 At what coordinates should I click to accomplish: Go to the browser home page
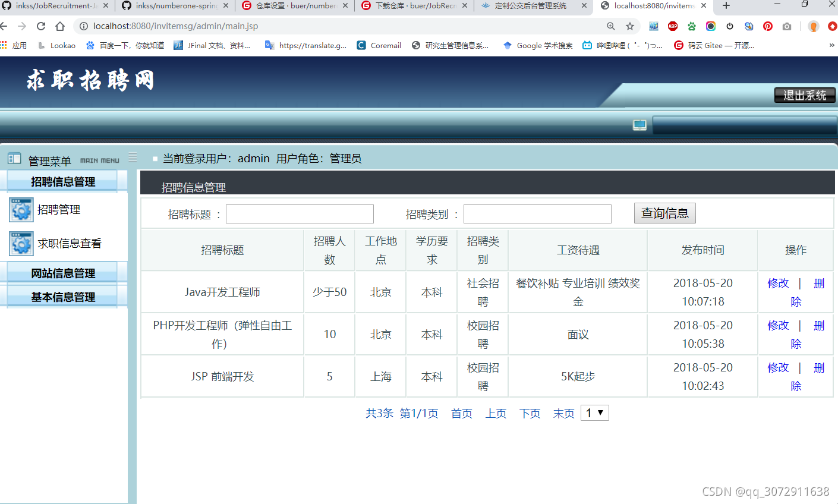click(x=60, y=26)
